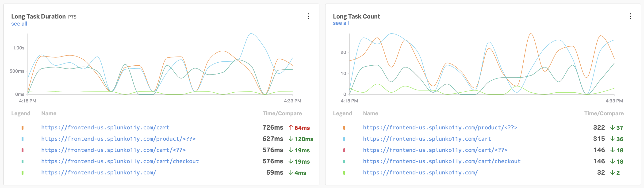Click Time/Compare header in Duration table
This screenshot has height=188, width=644.
(x=282, y=113)
